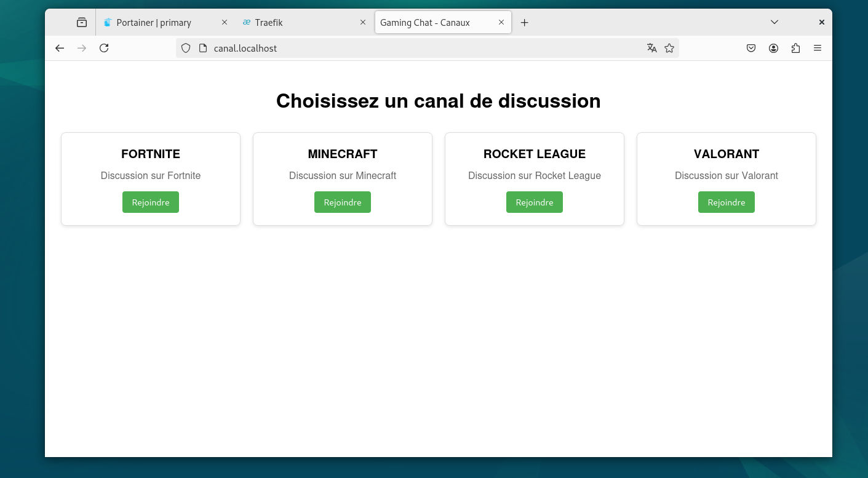Open the Firefox account icon
Image resolution: width=868 pixels, height=478 pixels.
tap(773, 48)
